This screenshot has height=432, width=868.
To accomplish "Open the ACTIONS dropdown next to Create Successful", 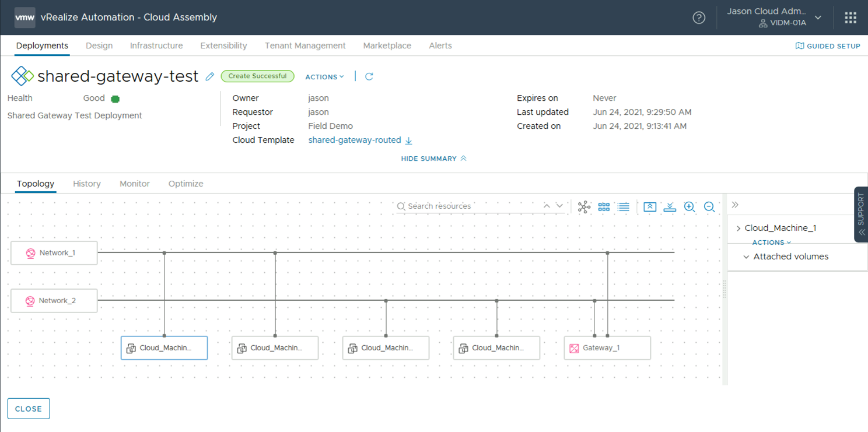I will (324, 77).
